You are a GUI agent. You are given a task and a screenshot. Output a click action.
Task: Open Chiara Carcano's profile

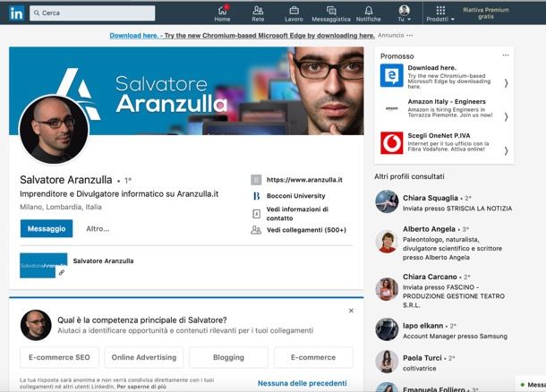coord(430,277)
